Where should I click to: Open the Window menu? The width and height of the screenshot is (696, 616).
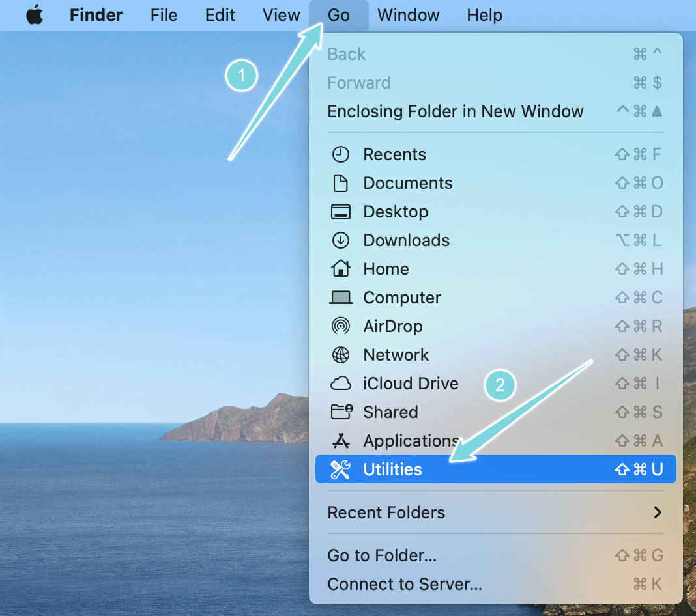(x=409, y=15)
